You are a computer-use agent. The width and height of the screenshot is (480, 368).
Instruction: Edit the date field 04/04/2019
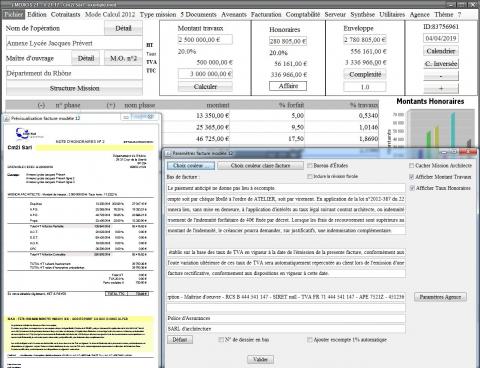(441, 38)
